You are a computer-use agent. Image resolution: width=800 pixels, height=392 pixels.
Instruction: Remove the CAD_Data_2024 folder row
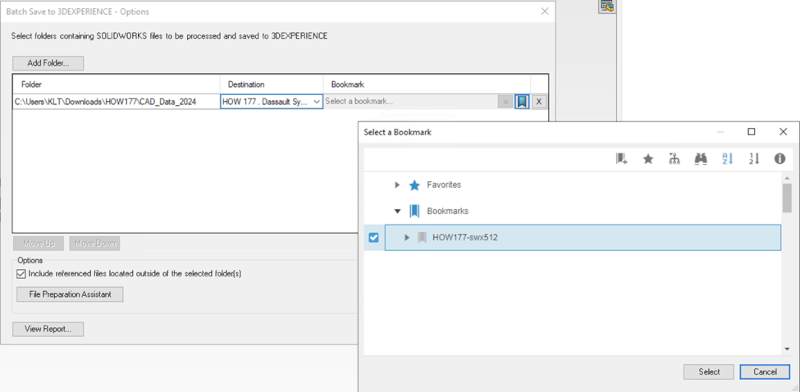(x=539, y=102)
